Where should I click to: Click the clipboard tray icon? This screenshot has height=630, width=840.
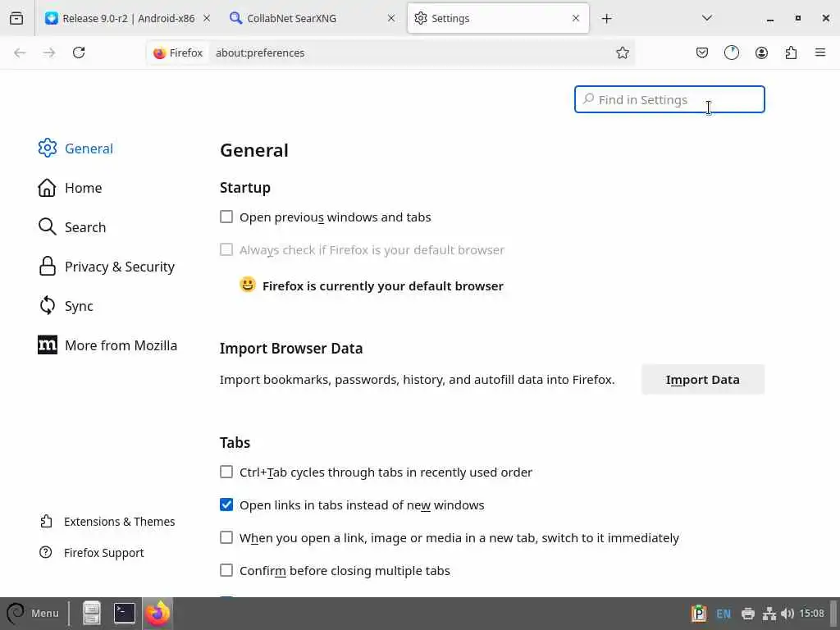[x=699, y=614]
